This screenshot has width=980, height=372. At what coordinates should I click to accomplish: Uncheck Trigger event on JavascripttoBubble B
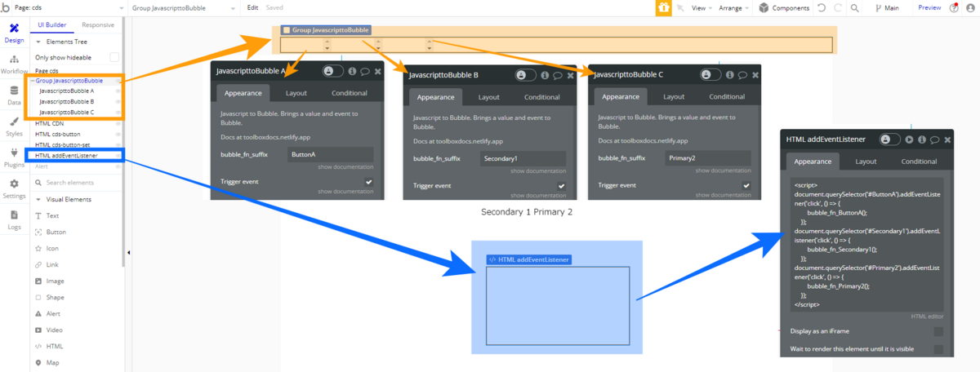(561, 186)
